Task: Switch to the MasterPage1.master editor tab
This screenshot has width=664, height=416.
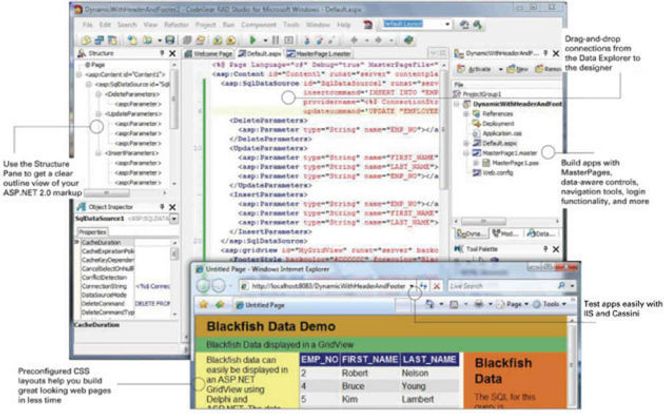Action: pyautogui.click(x=319, y=54)
